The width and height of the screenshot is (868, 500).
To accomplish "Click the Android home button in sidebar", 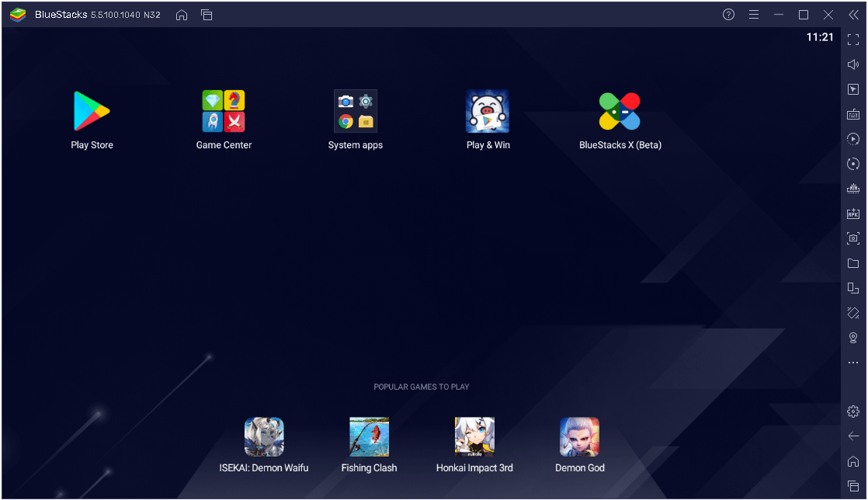I will pyautogui.click(x=853, y=461).
